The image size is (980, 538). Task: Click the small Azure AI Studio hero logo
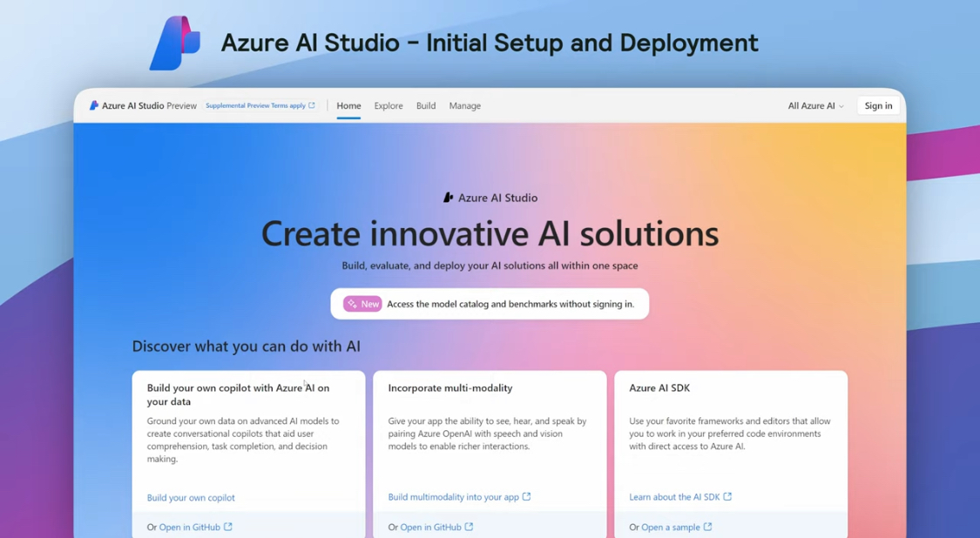[x=448, y=198]
